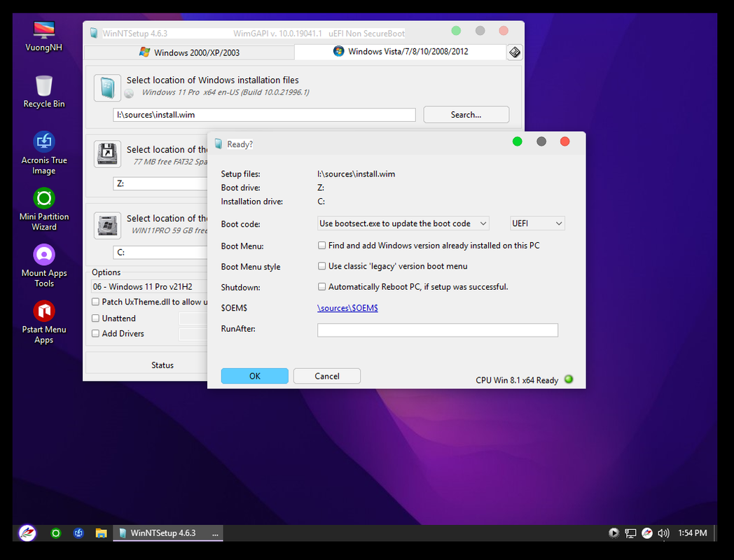This screenshot has width=734, height=560.
Task: Click the boot drive floppy icon
Action: [x=107, y=154]
